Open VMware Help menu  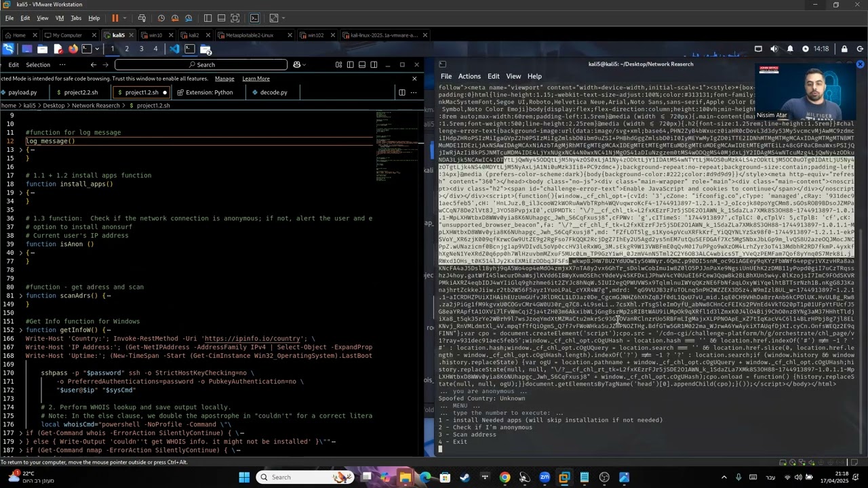pos(94,18)
